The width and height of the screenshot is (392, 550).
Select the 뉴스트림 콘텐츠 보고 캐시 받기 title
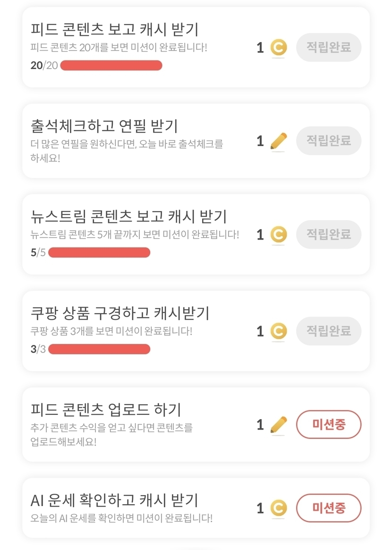point(128,216)
